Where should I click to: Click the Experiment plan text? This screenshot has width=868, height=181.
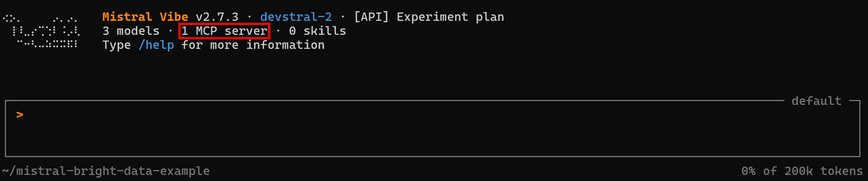[x=450, y=17]
